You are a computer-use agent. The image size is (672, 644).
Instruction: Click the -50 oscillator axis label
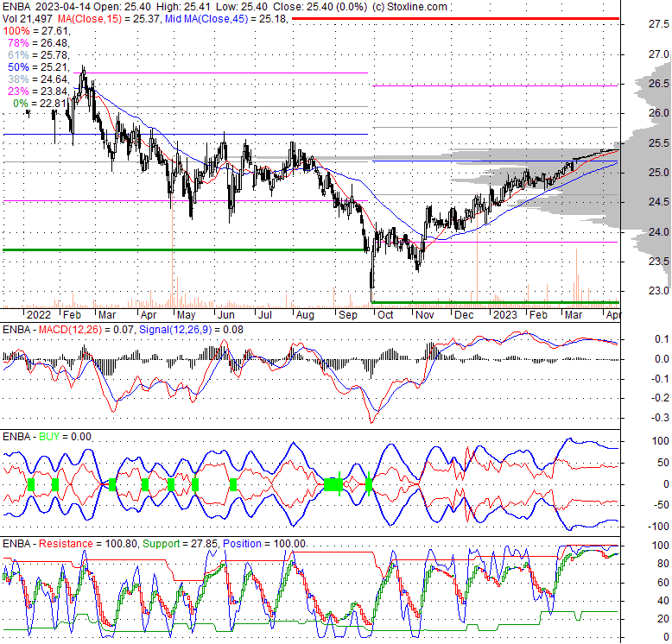[x=661, y=505]
